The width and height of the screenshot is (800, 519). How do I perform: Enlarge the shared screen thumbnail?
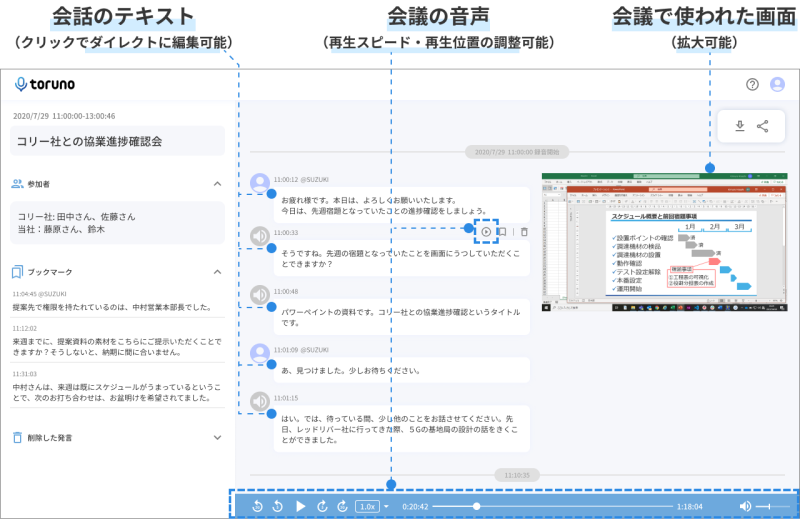point(664,242)
